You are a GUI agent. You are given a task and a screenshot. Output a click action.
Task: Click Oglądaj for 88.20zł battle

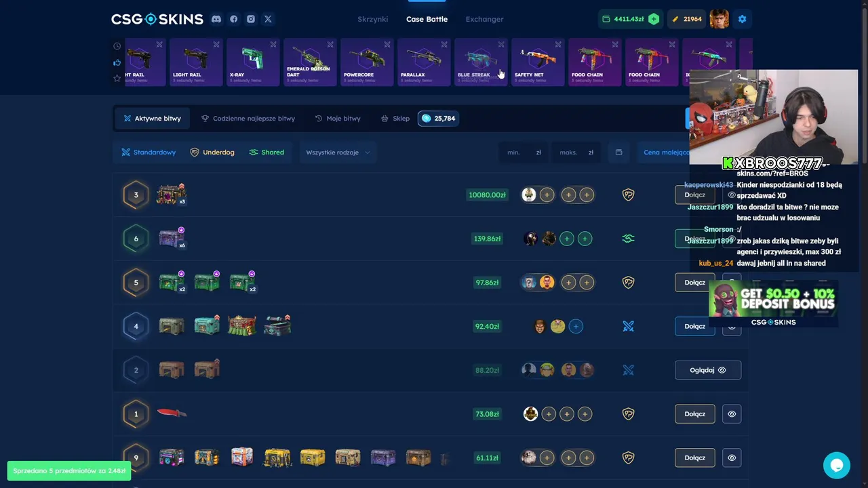tap(707, 370)
